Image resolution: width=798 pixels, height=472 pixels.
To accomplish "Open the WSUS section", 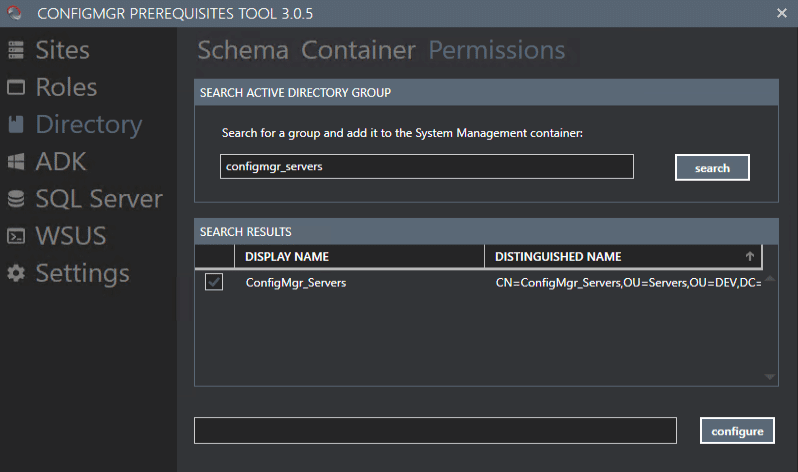I will click(71, 236).
